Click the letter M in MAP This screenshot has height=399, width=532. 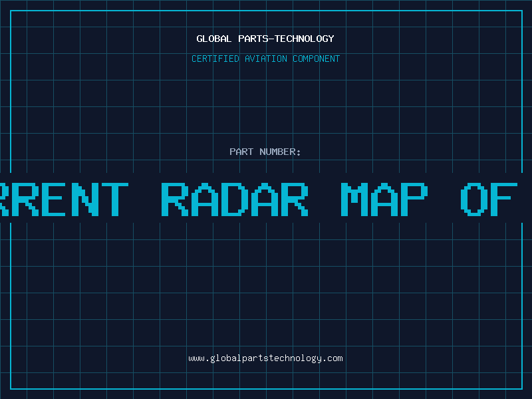[x=354, y=198]
